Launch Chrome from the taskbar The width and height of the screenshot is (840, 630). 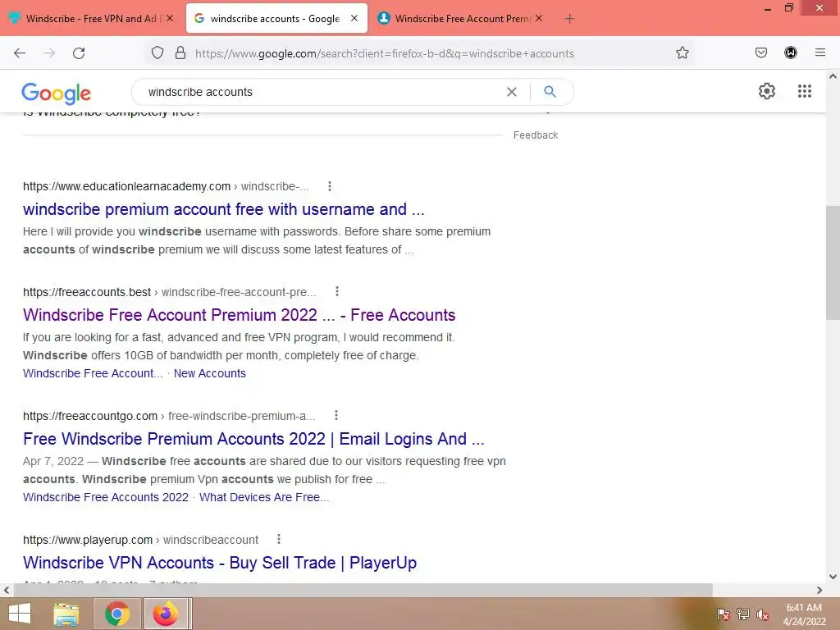(117, 614)
